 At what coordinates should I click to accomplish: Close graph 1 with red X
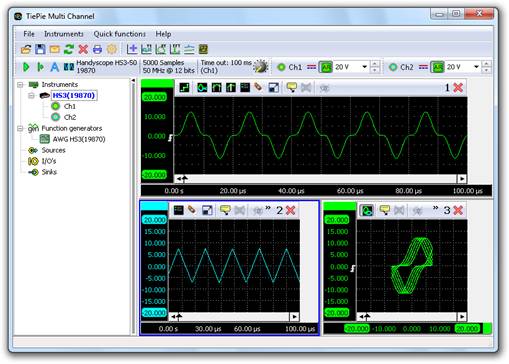(458, 88)
